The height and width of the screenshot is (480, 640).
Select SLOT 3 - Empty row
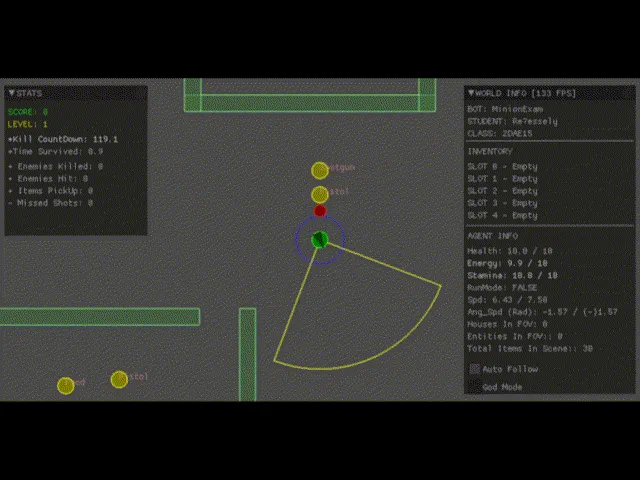click(x=502, y=203)
